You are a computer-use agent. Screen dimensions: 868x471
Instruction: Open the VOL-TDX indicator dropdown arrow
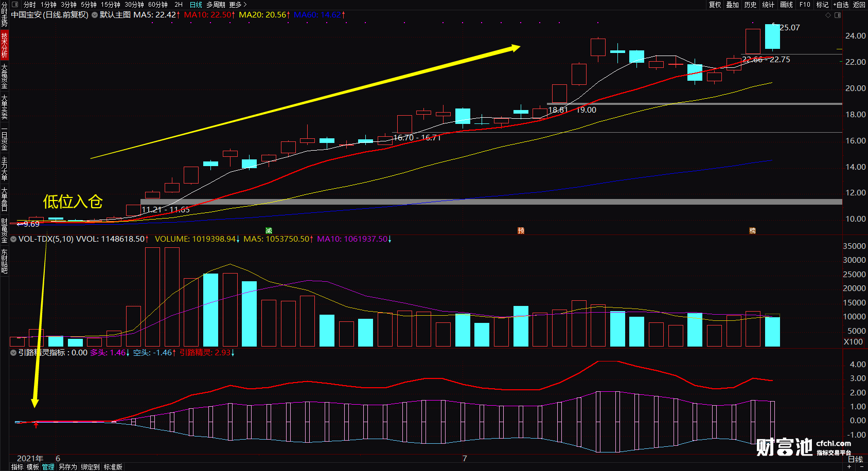[13, 239]
